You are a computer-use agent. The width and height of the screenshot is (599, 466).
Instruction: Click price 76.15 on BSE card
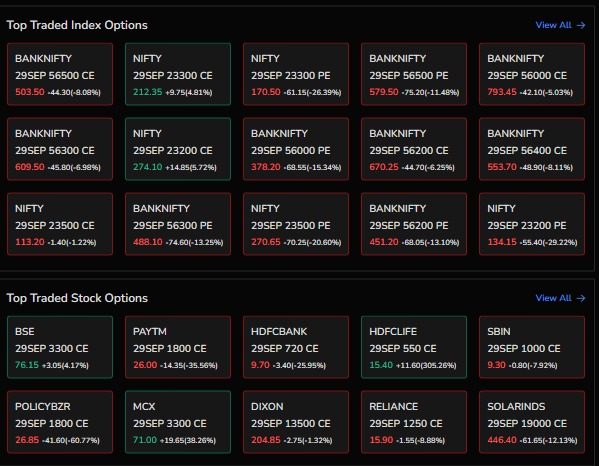click(x=27, y=365)
